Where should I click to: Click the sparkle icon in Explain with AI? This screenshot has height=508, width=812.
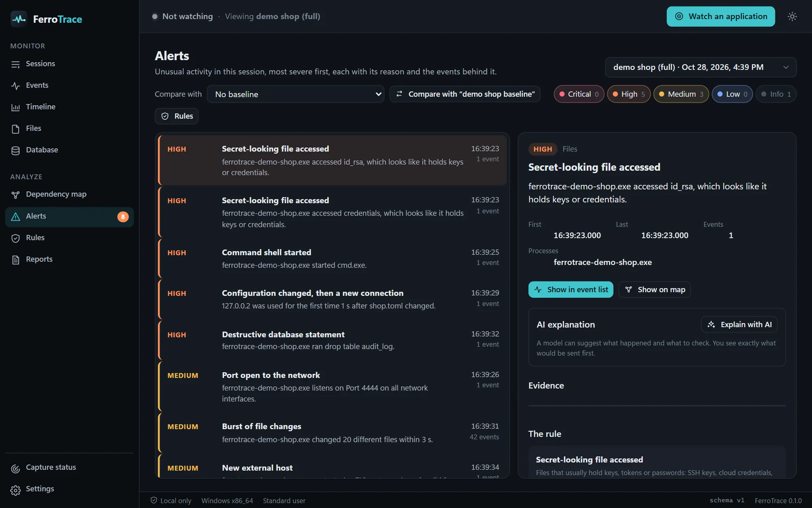[711, 324]
